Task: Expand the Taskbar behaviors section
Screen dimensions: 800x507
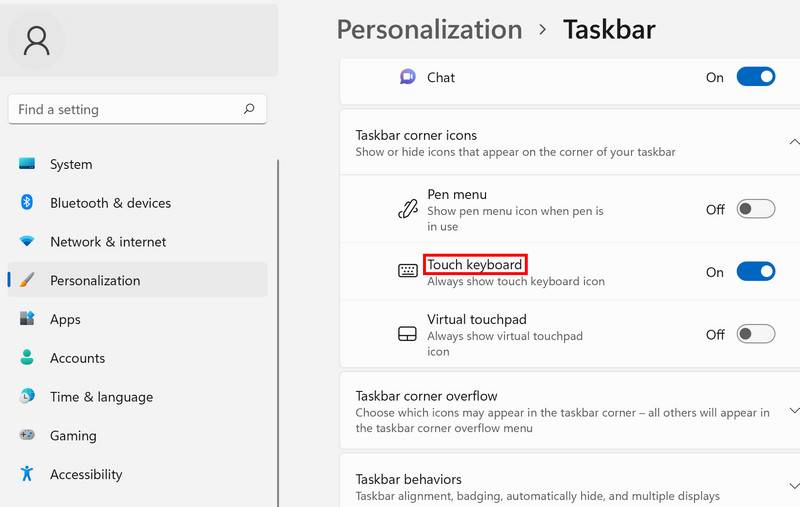Action: tap(794, 486)
